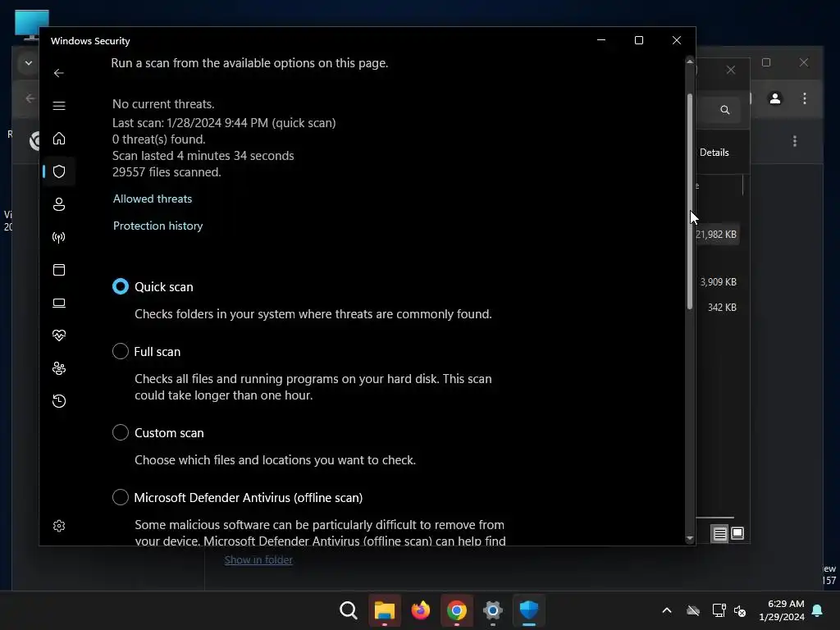The height and width of the screenshot is (630, 840).
Task: Open network tray icon
Action: 719,610
